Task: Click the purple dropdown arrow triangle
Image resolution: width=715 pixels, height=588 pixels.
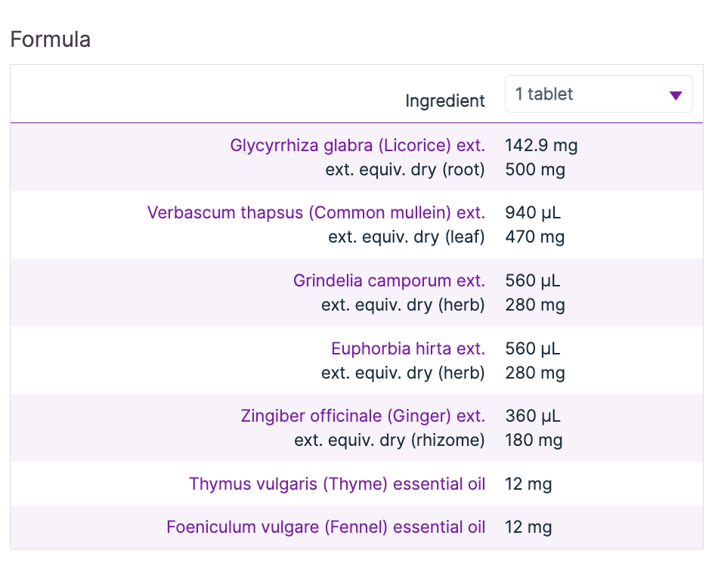Action: (x=676, y=95)
